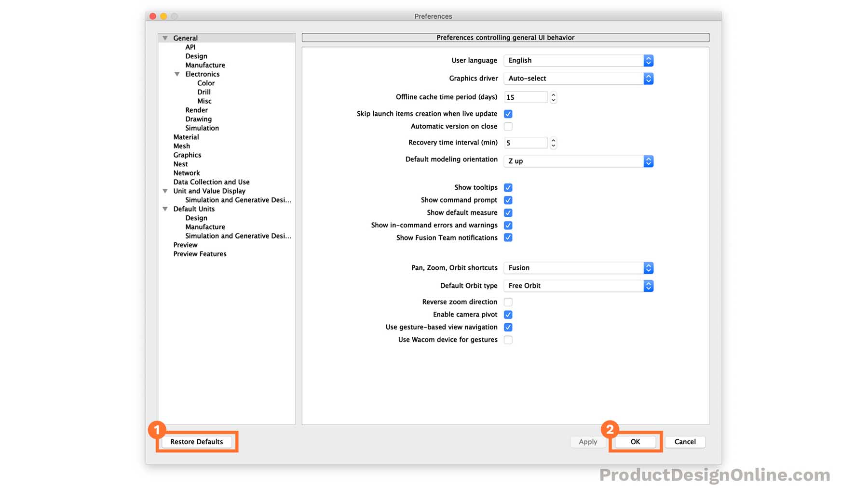Viewport: 868px width, 488px height.
Task: Enable Automatic version on close
Action: (508, 126)
